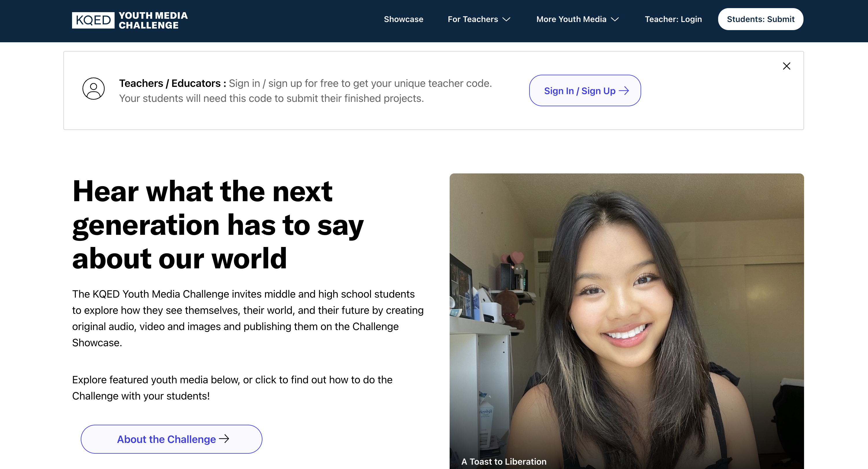Open the For Teachers menu label
This screenshot has height=469, width=868.
click(x=472, y=19)
